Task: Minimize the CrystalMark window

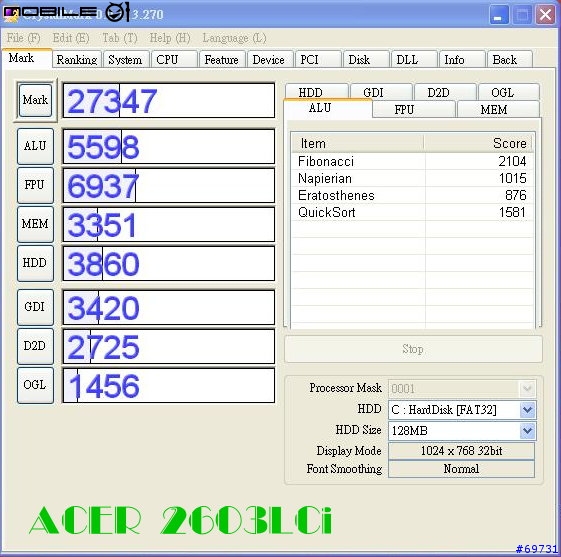Action: pos(499,15)
